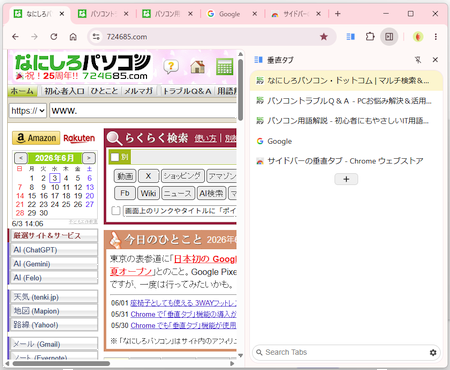Open the home page with the house toolbar icon
The width and height of the screenshot is (450, 370).
(73, 37)
